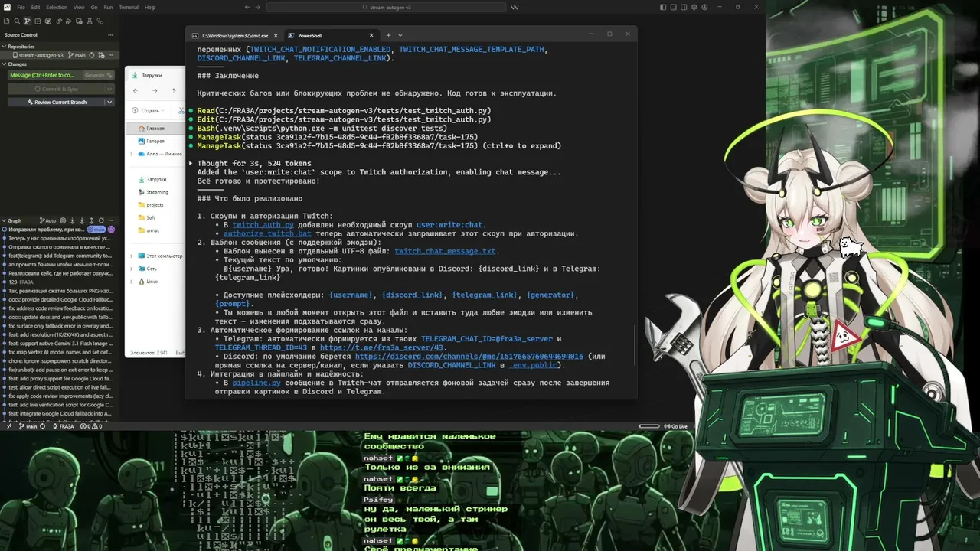Toggle the primary sidebar layout icon
This screenshot has width=980, height=551.
[663, 7]
